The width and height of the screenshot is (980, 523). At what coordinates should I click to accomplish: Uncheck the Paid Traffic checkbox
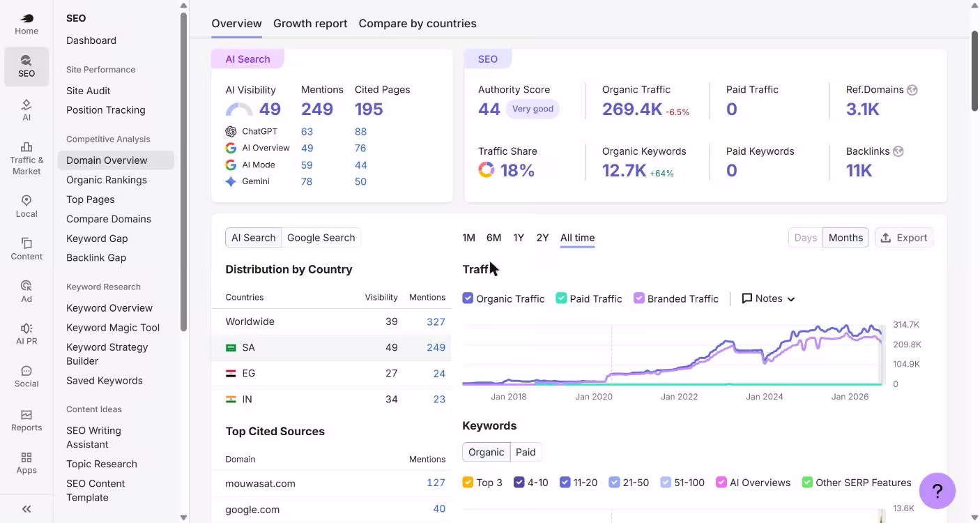tap(561, 298)
